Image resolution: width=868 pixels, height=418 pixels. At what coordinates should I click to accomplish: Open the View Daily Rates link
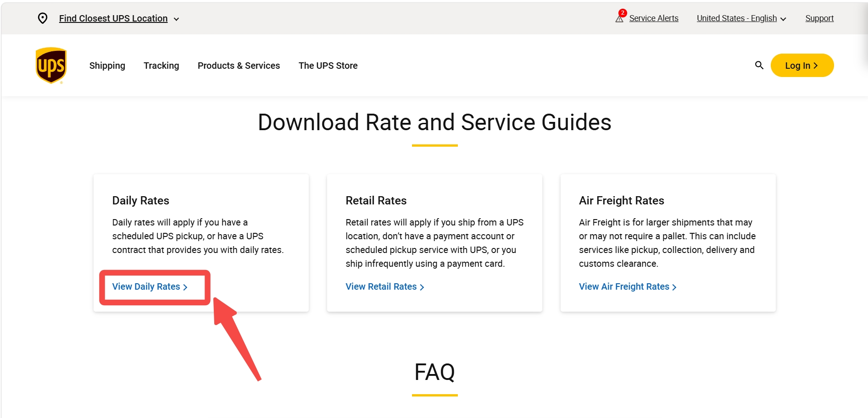[x=150, y=286]
